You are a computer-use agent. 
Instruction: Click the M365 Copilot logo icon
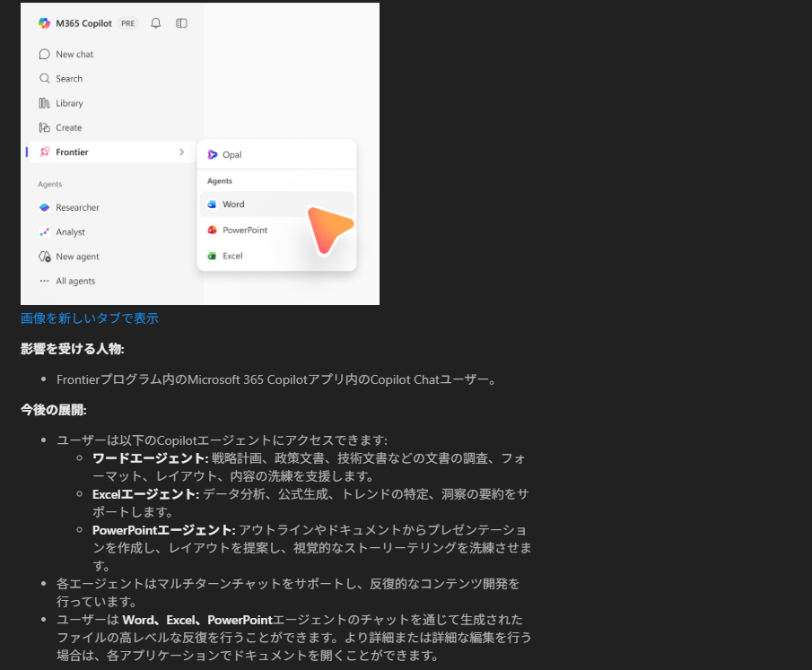(x=44, y=23)
